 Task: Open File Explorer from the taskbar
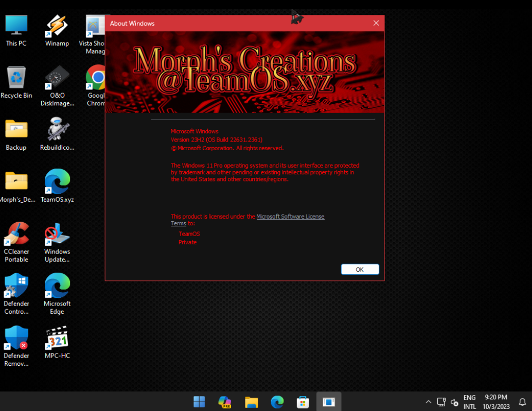(251, 402)
